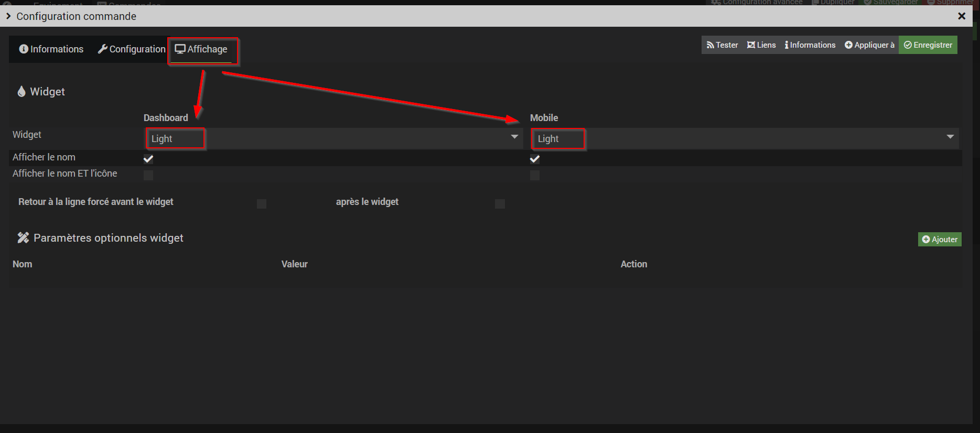
Task: Add an optional widget parameter with Ajouter
Action: (940, 240)
